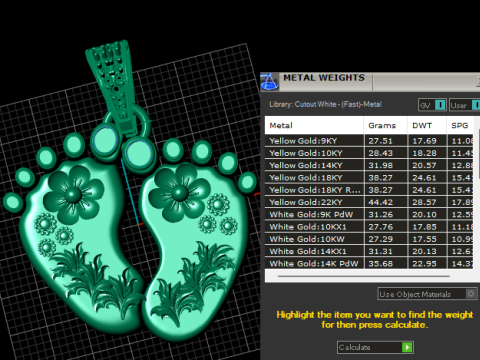Toggle the GV library switch
This screenshot has height=360, width=480.
pos(432,105)
